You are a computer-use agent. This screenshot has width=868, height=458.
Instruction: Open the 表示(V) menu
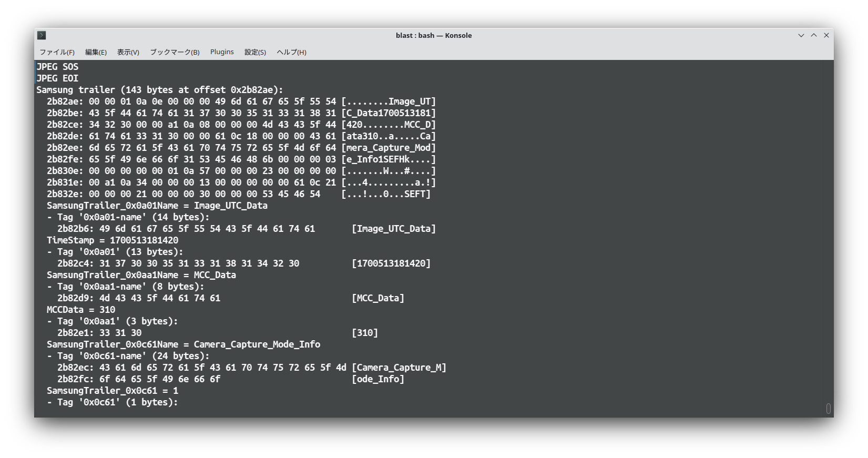click(128, 52)
